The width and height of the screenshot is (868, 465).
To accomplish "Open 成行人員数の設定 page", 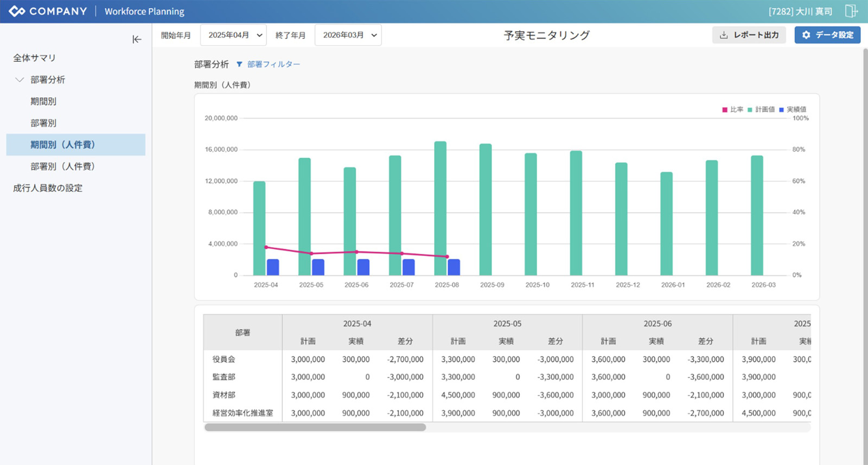I will [x=48, y=188].
